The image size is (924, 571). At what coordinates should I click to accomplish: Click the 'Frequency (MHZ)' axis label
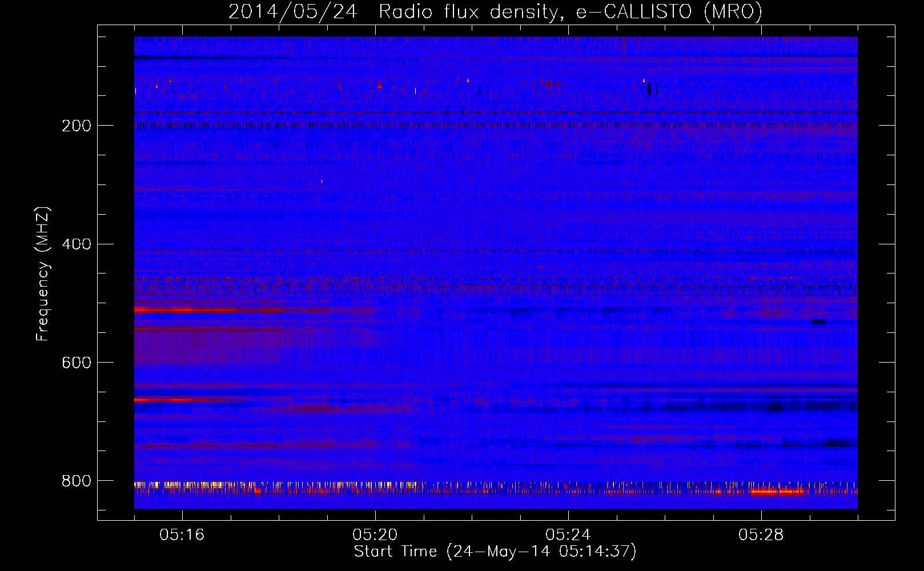(43, 274)
